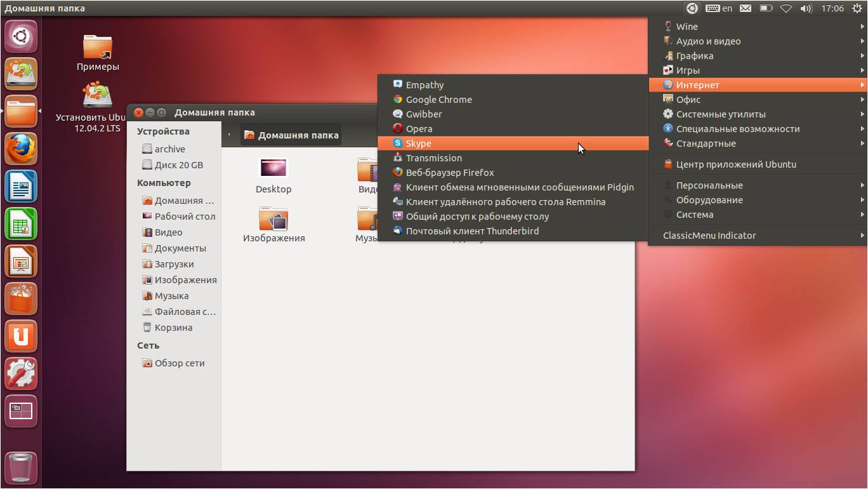The height and width of the screenshot is (489, 868).
Task: Open the Trash in the launcher
Action: coord(21,467)
